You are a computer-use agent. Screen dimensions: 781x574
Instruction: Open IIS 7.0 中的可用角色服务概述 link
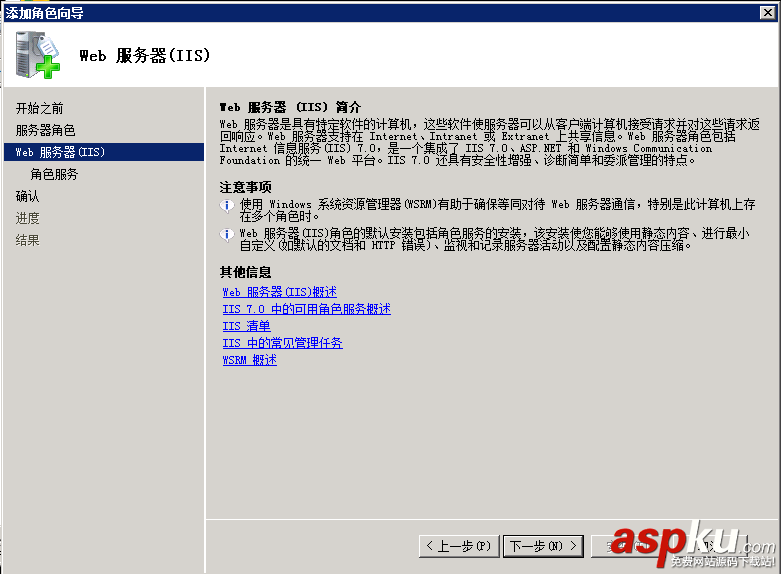[x=306, y=309]
